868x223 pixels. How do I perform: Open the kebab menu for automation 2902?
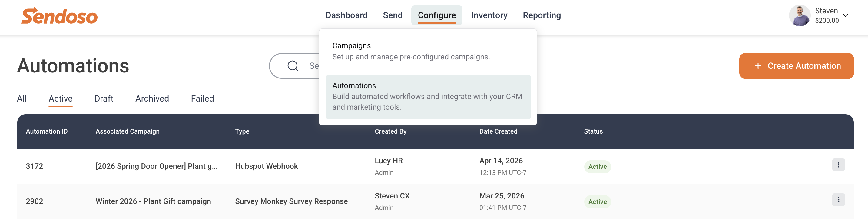[x=838, y=200]
